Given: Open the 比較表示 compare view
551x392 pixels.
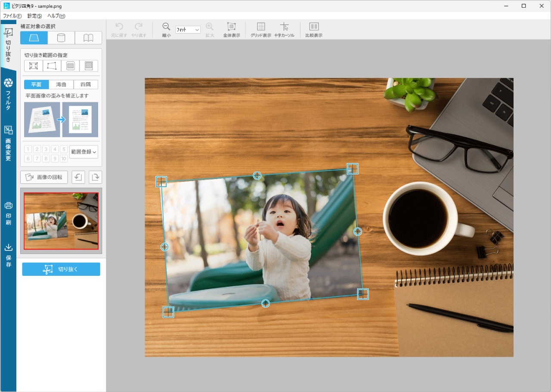Looking at the screenshot, I should 314,27.
